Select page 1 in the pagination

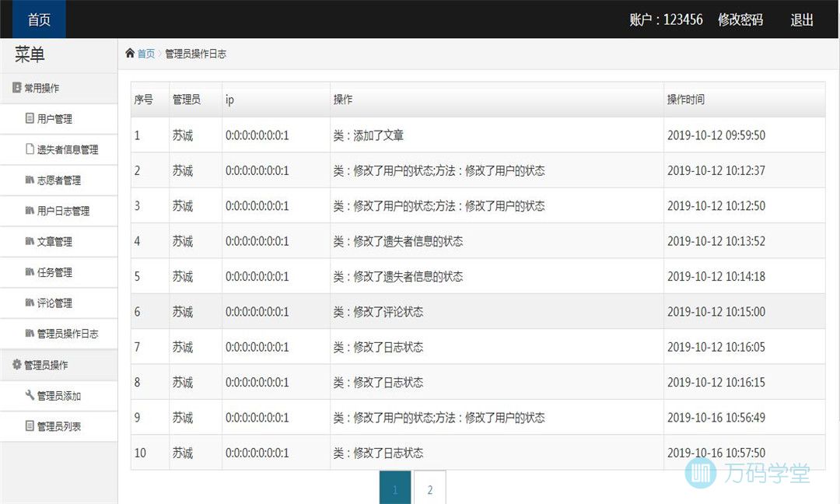coord(395,490)
